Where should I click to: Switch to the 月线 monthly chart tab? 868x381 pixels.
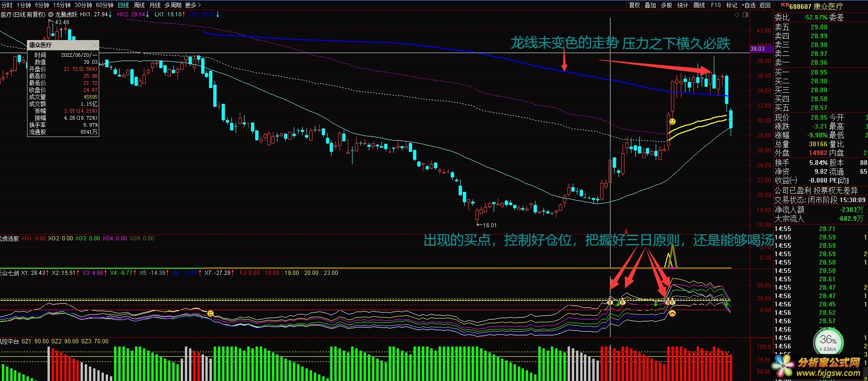[155, 5]
